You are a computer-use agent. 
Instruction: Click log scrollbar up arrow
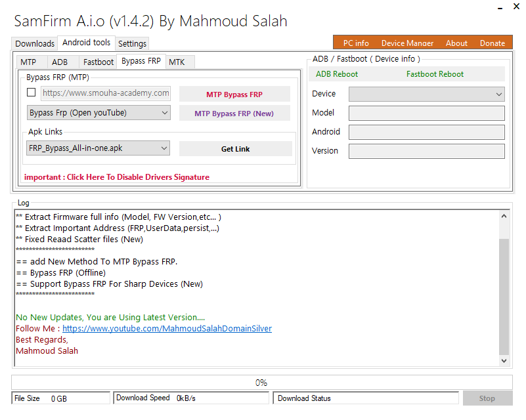pos(504,216)
